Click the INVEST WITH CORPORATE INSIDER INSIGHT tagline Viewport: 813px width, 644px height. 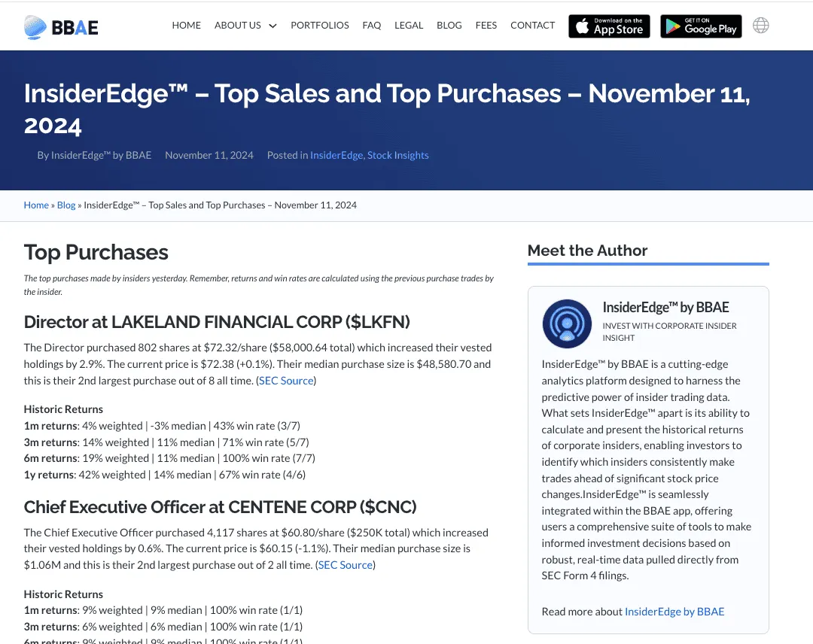[x=669, y=332]
